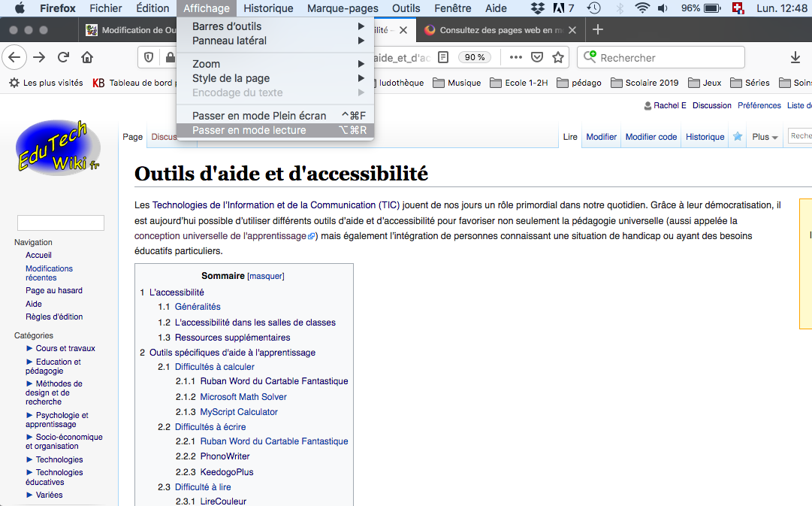The height and width of the screenshot is (506, 812).
Task: Close the 'Consultez des pages web' tab
Action: (x=572, y=30)
